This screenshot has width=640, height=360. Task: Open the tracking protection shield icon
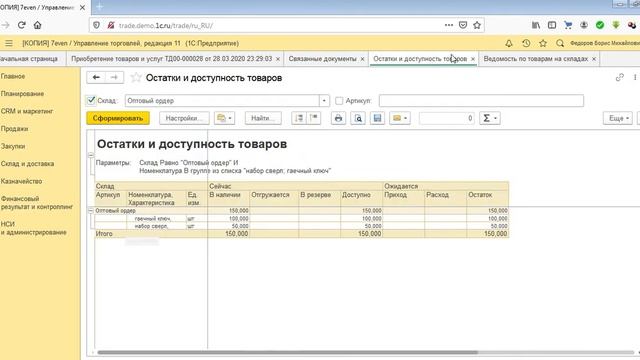[x=96, y=25]
